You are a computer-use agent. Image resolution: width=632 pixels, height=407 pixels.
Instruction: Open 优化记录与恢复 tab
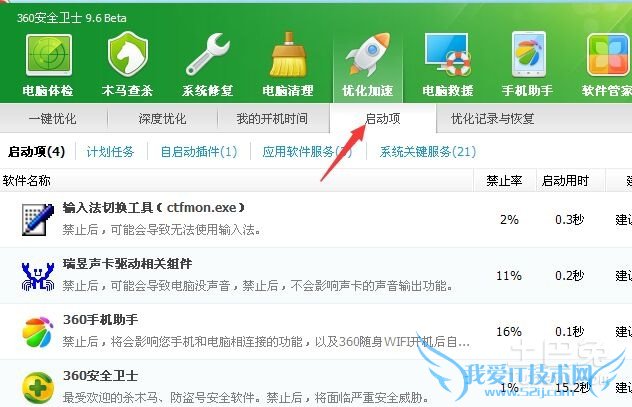click(493, 118)
